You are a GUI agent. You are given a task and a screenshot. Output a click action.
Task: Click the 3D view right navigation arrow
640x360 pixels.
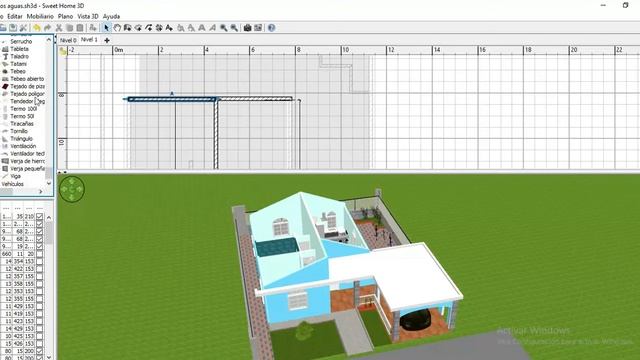coord(80,189)
